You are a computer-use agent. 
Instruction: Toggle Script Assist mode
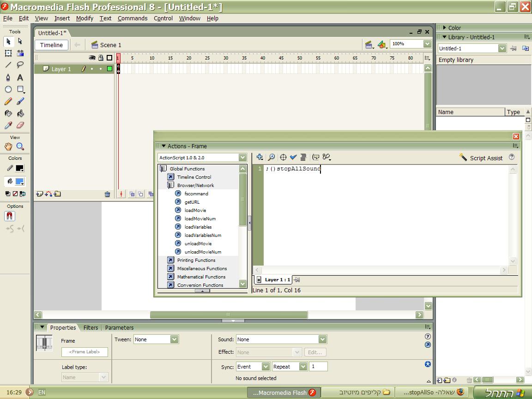481,158
